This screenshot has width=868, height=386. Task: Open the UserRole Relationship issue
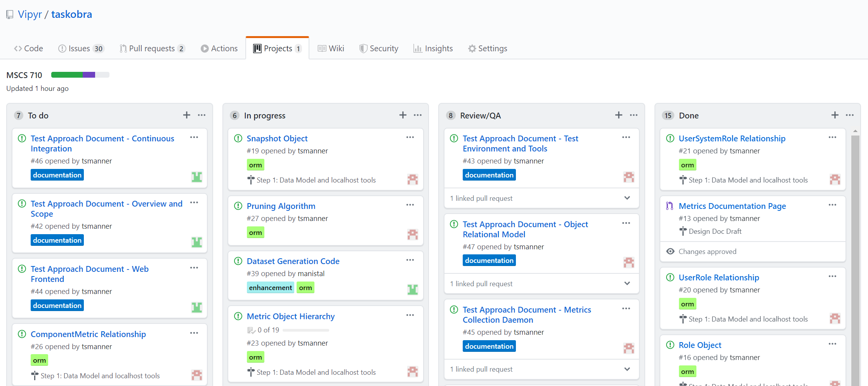pos(719,277)
